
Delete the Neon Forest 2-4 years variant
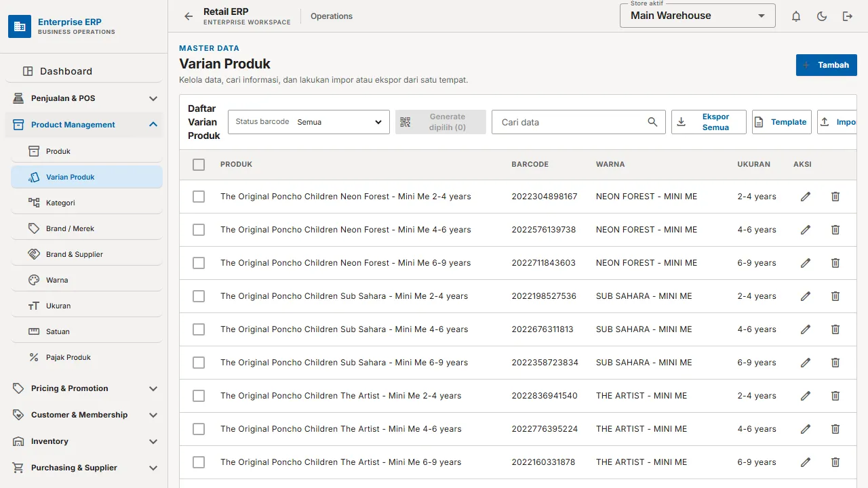(x=835, y=197)
